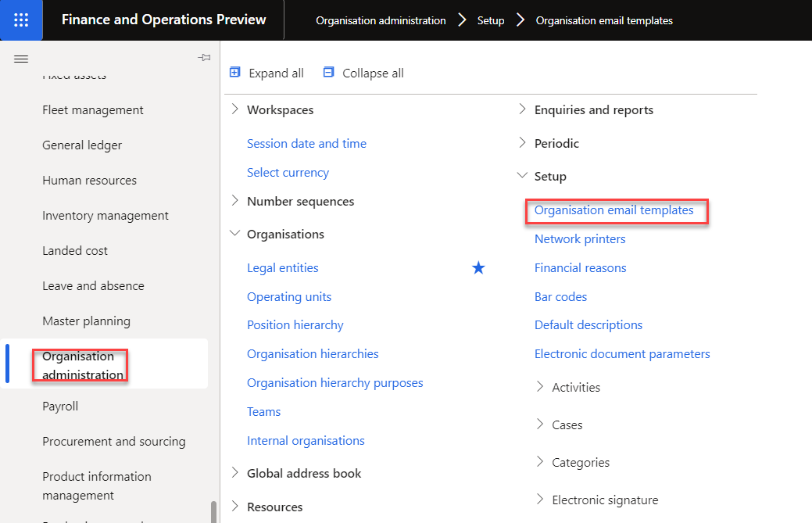Collapse the Organisations section
Viewport: 812px width, 523px height.
click(x=235, y=234)
